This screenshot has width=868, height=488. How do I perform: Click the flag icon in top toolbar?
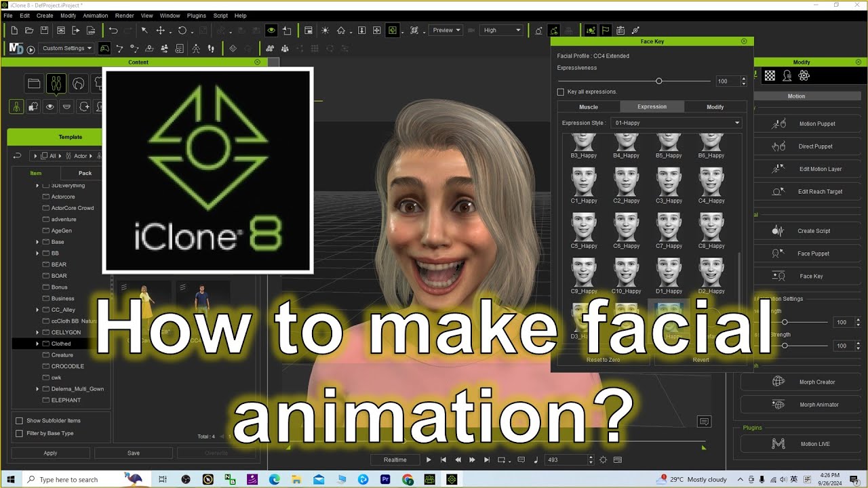click(x=605, y=30)
